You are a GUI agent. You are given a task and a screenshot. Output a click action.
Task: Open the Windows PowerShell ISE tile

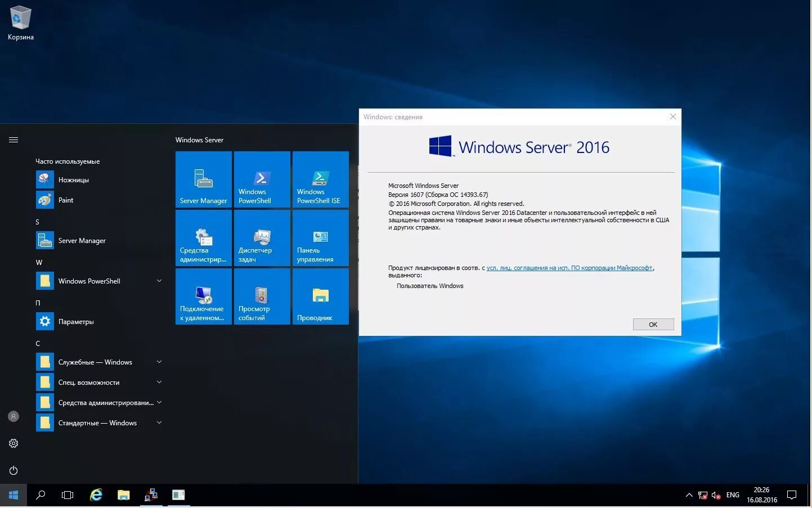click(321, 179)
